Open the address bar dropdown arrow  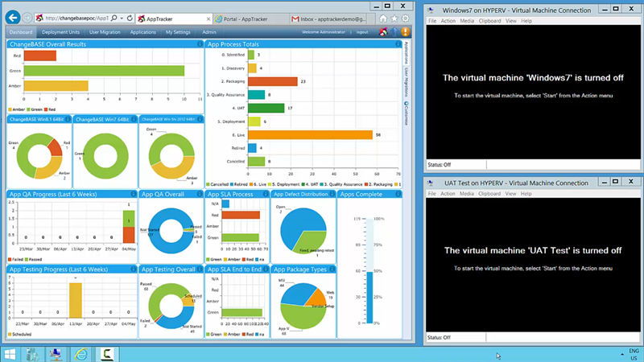tap(122, 19)
